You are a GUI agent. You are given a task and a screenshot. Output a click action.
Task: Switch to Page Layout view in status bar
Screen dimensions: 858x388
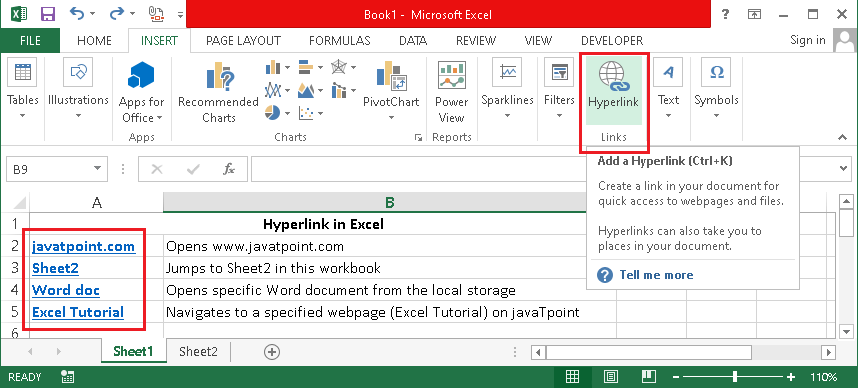pos(611,377)
